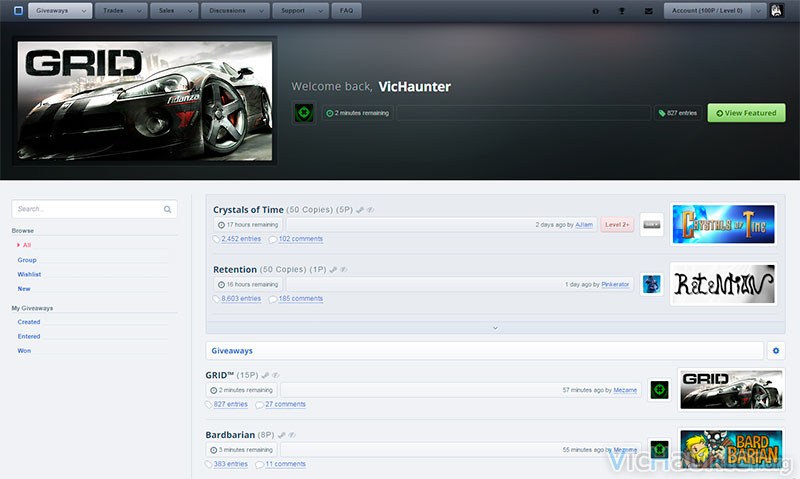Browse Wishlist giveaways in sidebar
The width and height of the screenshot is (800, 479).
(29, 274)
